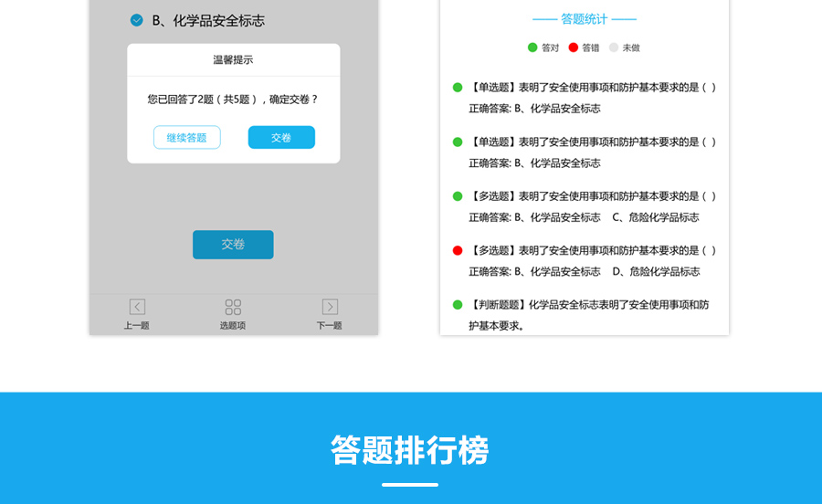Screen dimensions: 822x504
Task: Open the 选题项 grid icon
Action: pyautogui.click(x=233, y=308)
